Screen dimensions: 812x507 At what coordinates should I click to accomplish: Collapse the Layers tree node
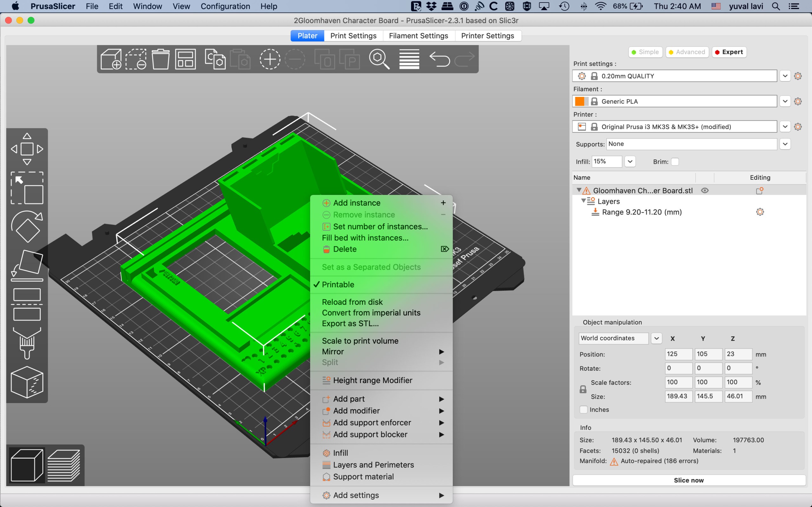point(584,201)
